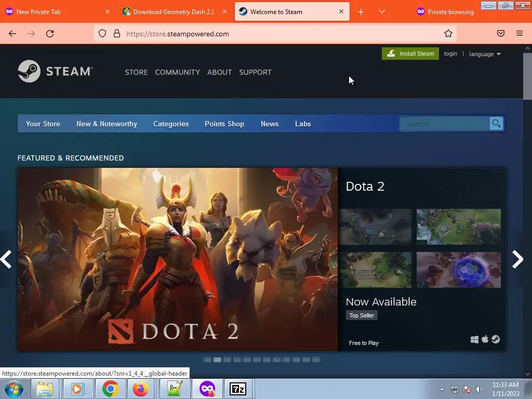Open a new tab with plus icon
Image resolution: width=532 pixels, height=399 pixels.
pos(361,12)
